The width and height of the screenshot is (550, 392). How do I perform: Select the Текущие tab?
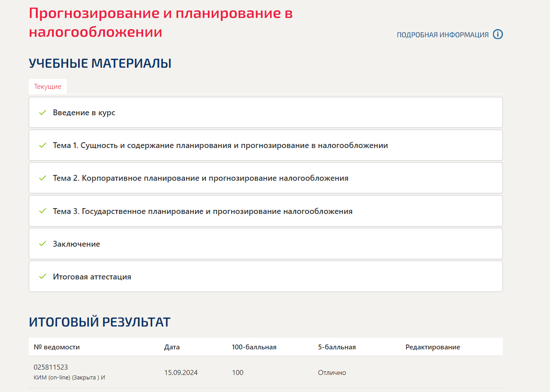[x=48, y=87]
